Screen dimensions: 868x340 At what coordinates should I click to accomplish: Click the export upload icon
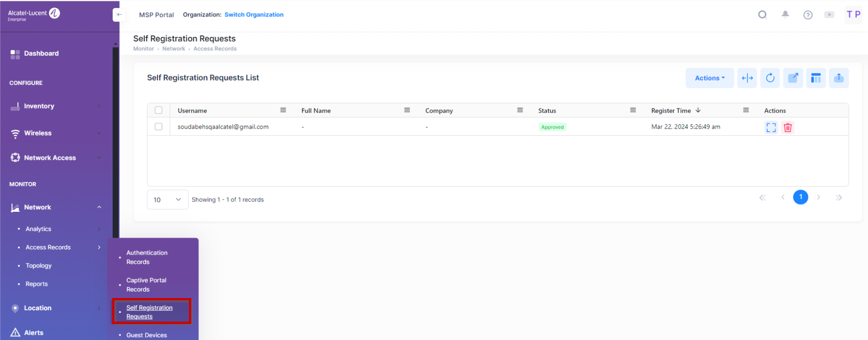pyautogui.click(x=839, y=78)
